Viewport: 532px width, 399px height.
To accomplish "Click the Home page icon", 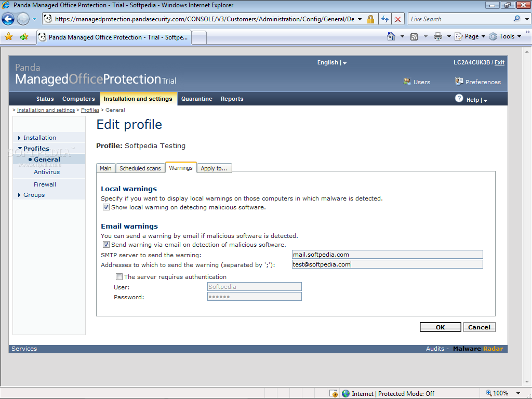I will 391,36.
